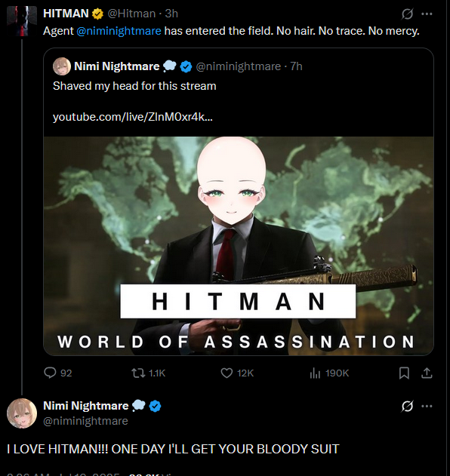Like the HITMAN tweet with 12K likes
The height and width of the screenshot is (476, 450).
coord(227,373)
